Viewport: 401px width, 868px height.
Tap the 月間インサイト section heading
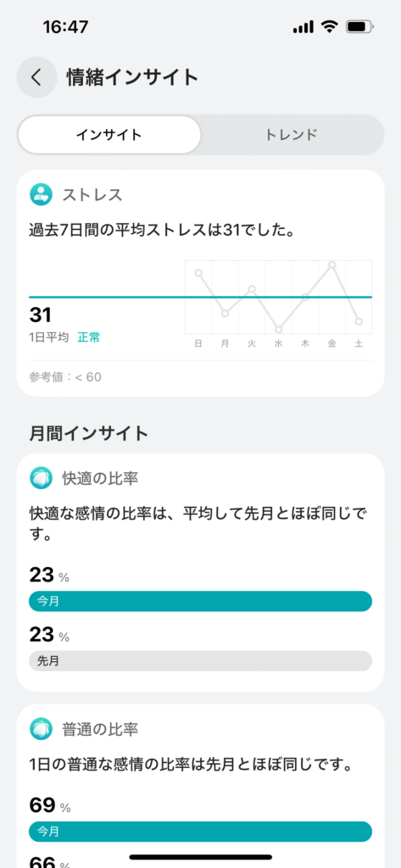[x=89, y=433]
